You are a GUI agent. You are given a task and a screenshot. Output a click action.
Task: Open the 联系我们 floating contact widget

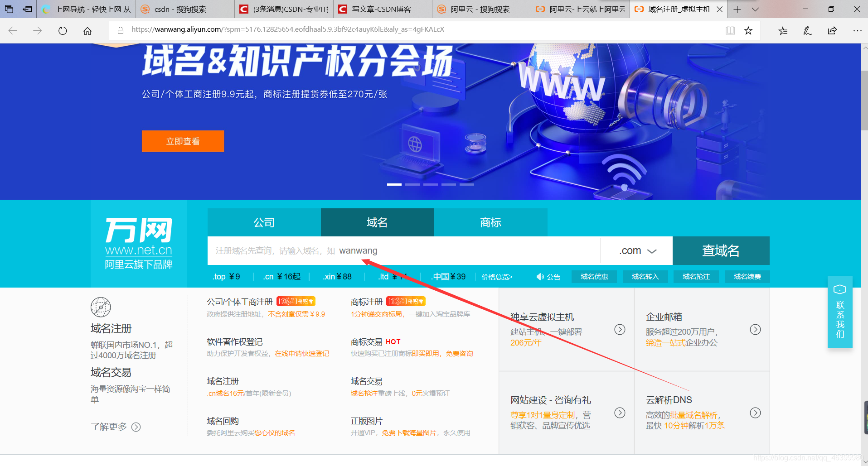point(840,312)
